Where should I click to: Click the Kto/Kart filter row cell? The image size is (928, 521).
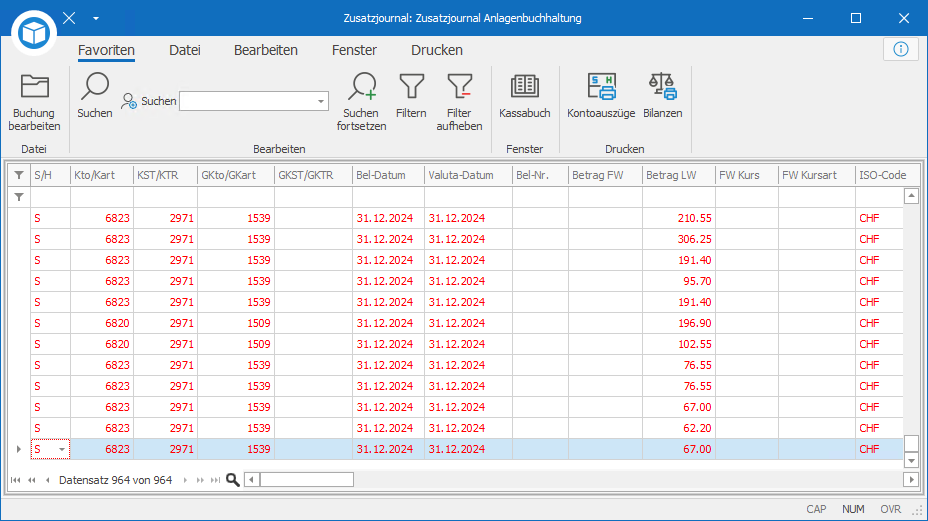102,197
